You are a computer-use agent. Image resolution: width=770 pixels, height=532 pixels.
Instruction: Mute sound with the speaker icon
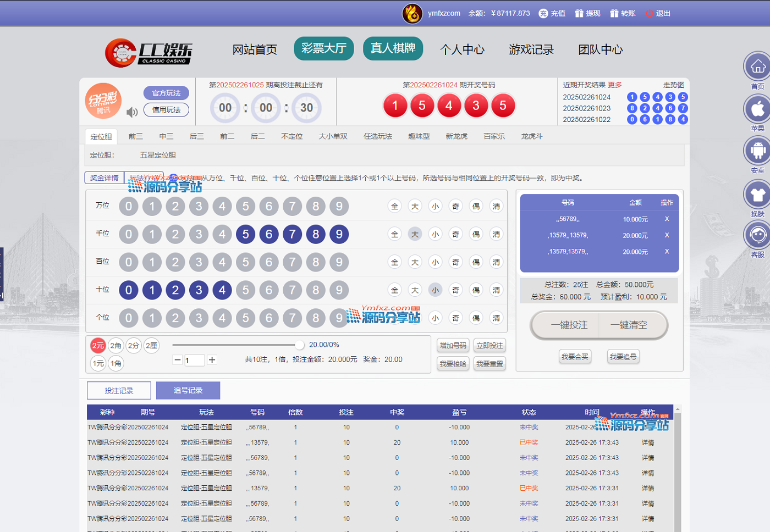[132, 112]
